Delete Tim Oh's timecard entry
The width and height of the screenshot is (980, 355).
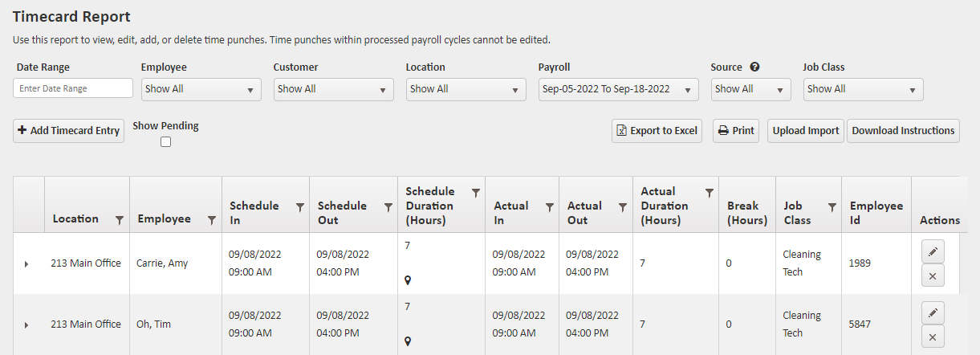932,337
